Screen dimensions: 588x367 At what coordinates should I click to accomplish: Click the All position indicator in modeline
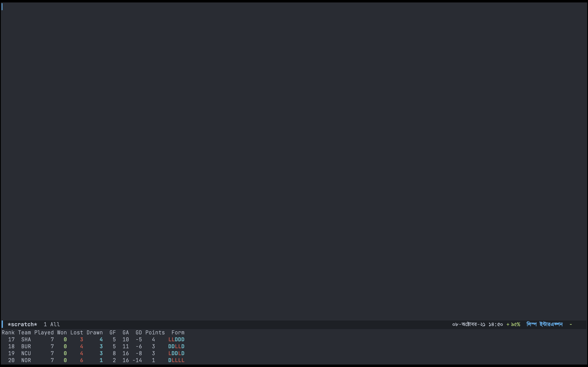coord(55,324)
